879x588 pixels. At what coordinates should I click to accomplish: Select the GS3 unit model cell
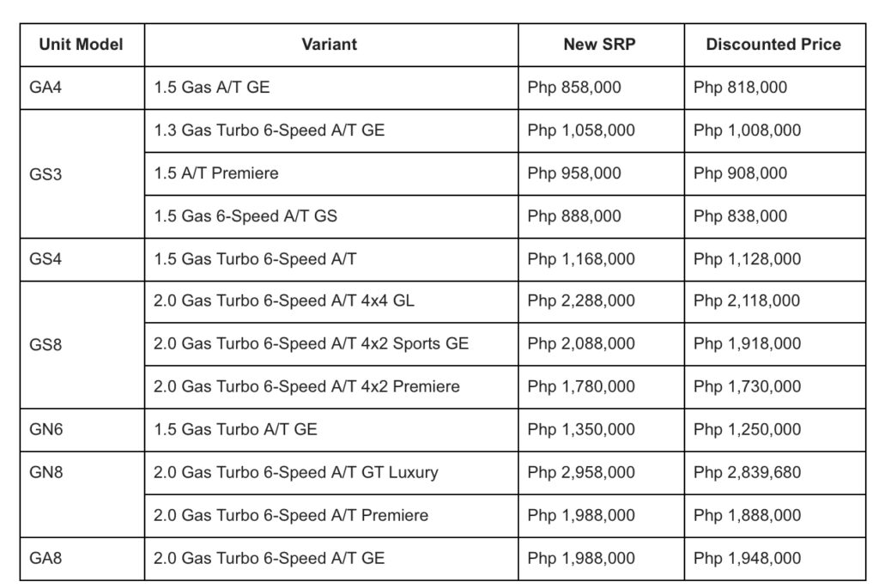tap(82, 174)
